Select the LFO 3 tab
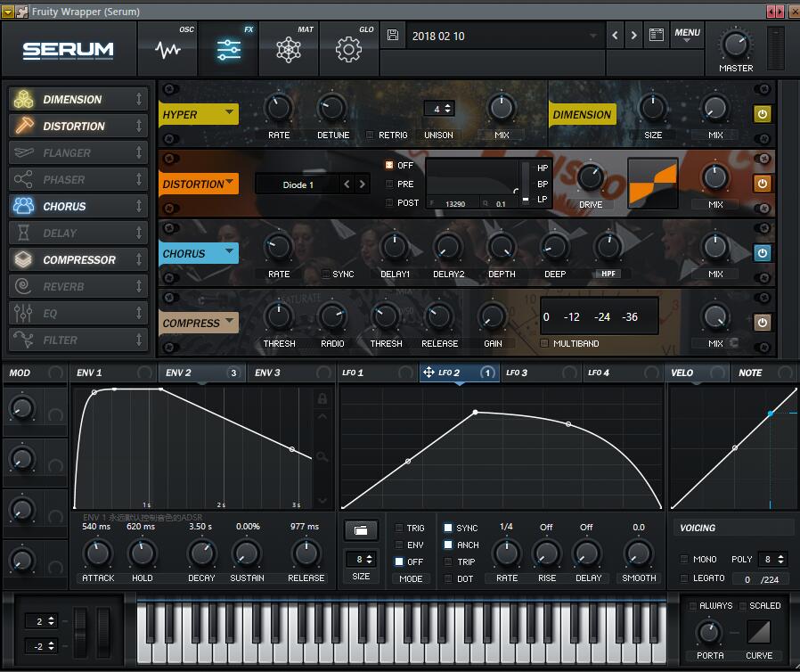The image size is (800, 672). click(x=542, y=373)
